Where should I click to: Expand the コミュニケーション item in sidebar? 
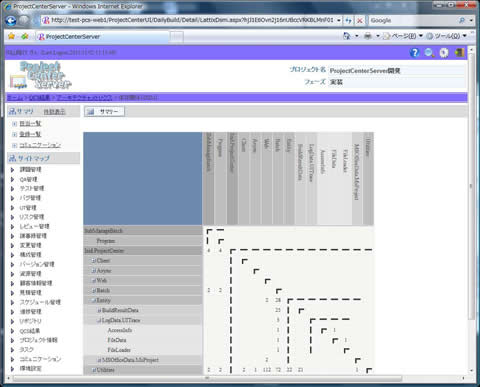14,145
